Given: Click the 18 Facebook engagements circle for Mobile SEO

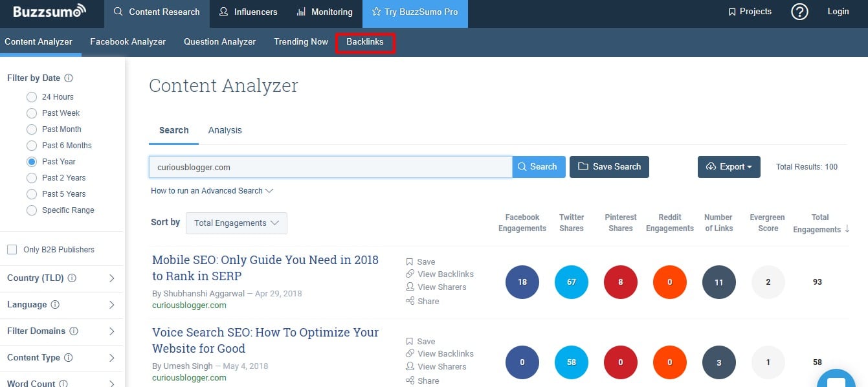Looking at the screenshot, I should click(x=522, y=282).
